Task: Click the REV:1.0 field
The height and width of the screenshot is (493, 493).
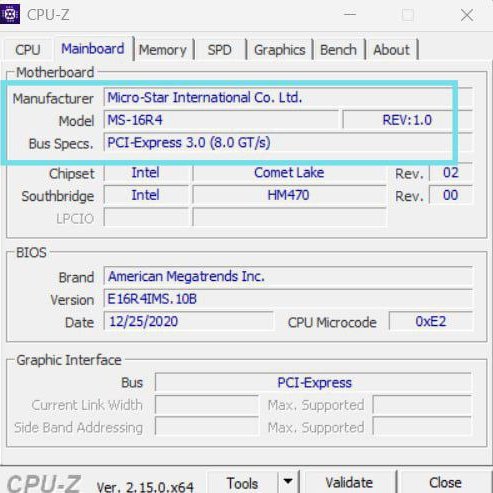Action: coord(407,120)
